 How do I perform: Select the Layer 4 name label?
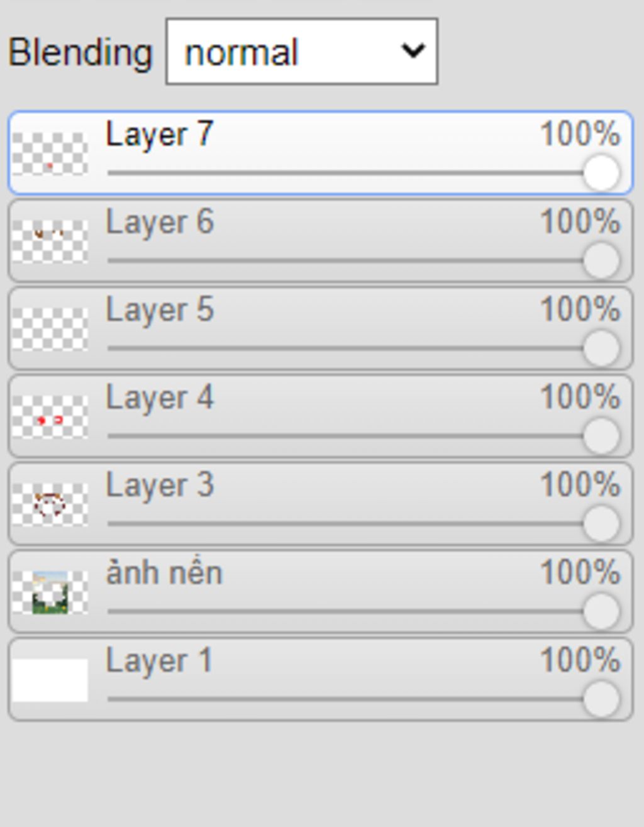tap(160, 398)
